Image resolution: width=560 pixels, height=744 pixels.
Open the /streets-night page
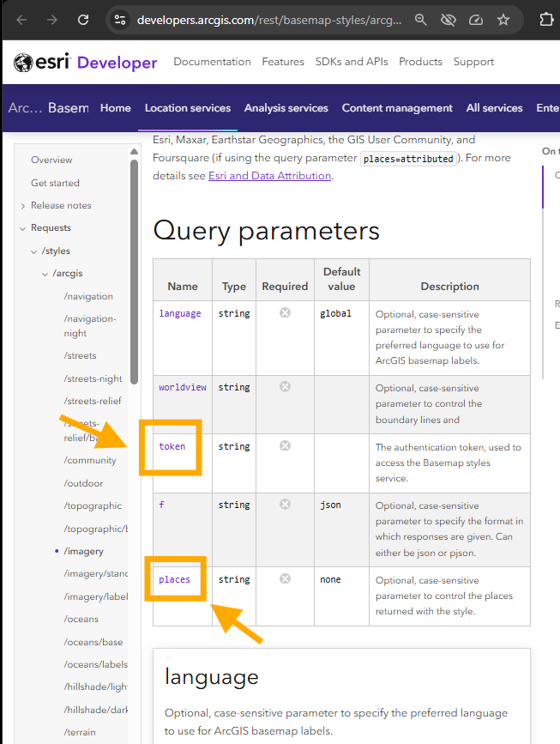point(93,378)
